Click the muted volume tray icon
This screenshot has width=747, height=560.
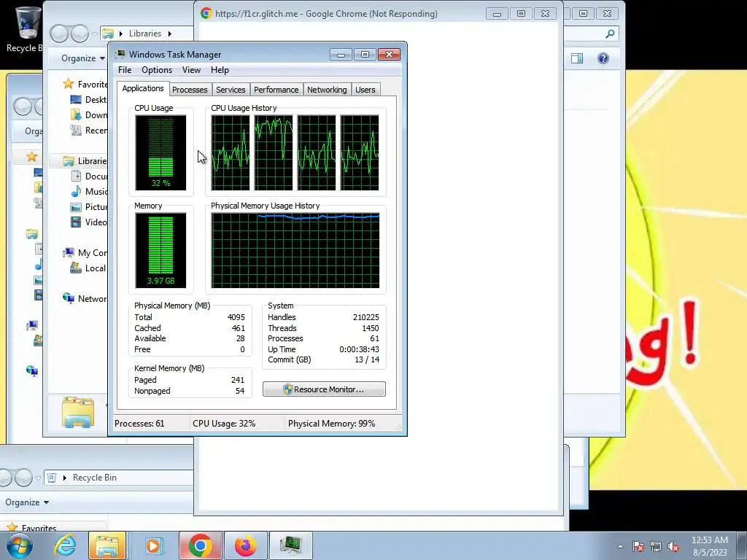tap(673, 546)
